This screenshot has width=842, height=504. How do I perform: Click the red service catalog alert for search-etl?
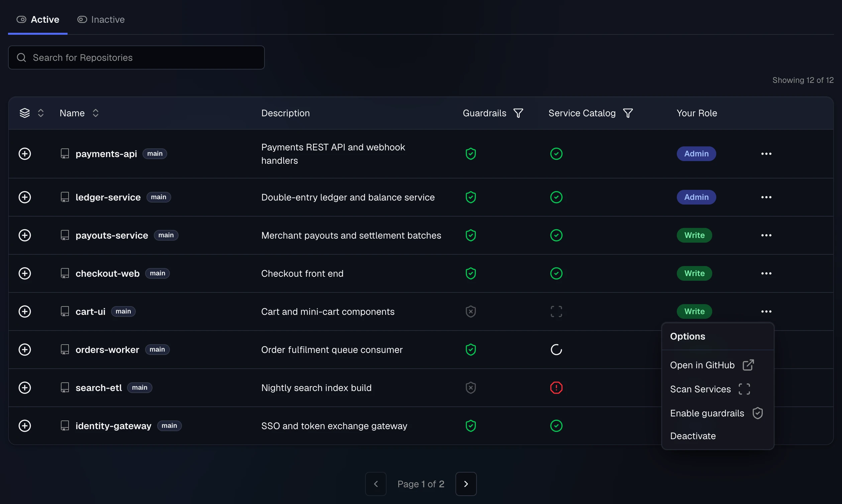(556, 387)
